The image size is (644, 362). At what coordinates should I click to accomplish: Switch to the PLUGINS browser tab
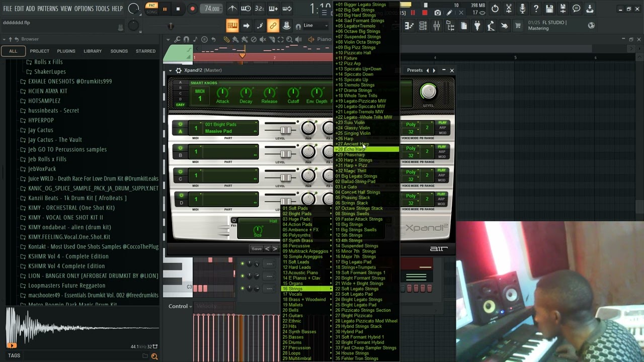(x=66, y=51)
